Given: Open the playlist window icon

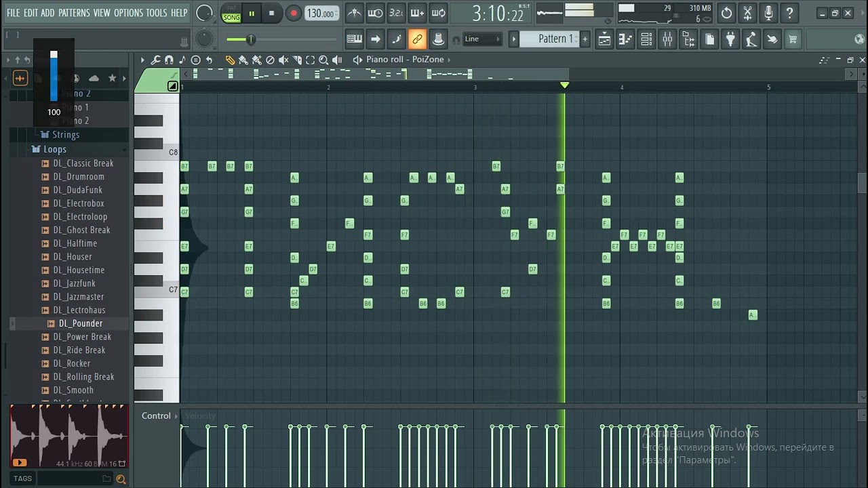Looking at the screenshot, I should [604, 39].
